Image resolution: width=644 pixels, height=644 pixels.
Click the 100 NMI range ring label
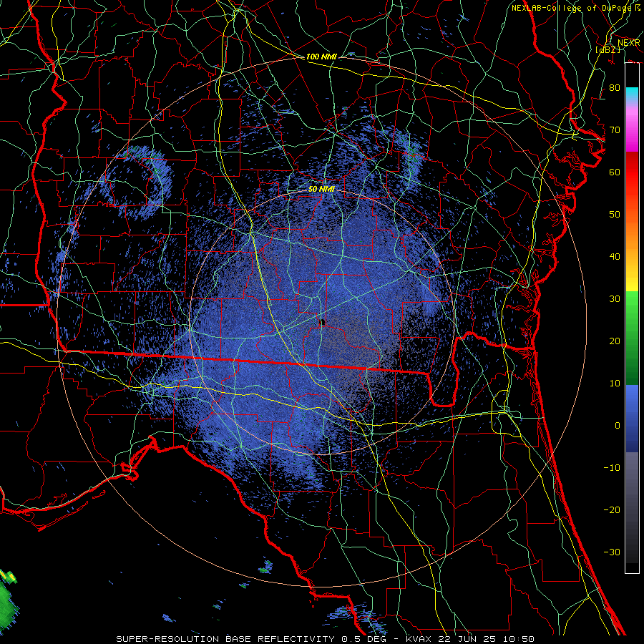point(321,57)
